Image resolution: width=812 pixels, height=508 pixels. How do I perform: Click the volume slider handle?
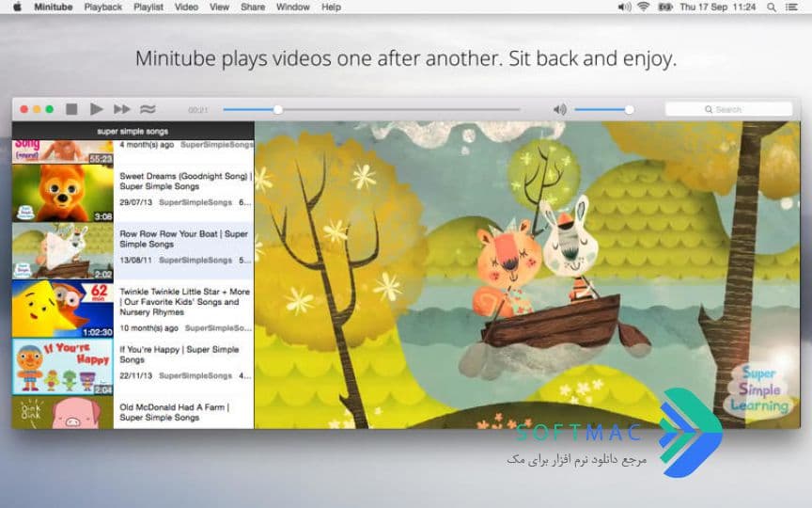point(629,109)
